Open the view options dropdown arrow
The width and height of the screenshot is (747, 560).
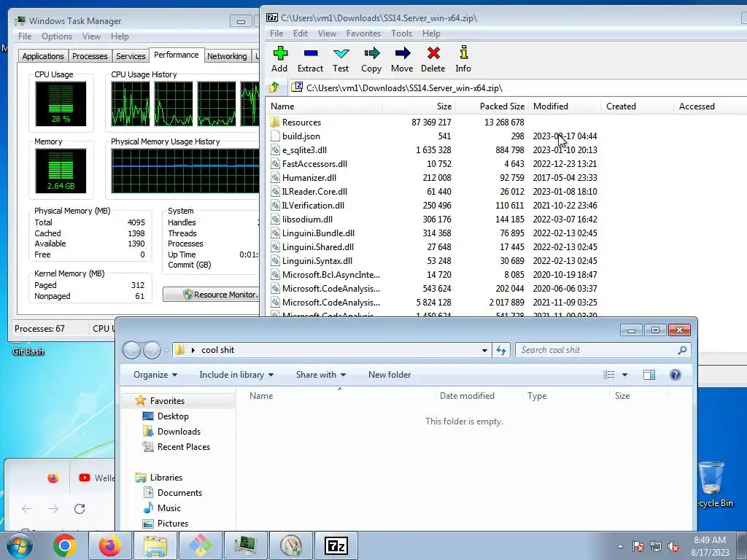pos(624,375)
